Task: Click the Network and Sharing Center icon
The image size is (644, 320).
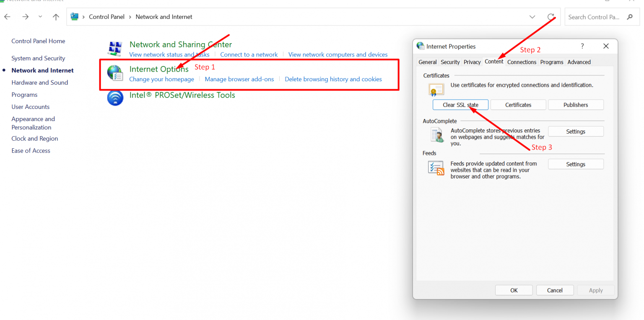Action: pyautogui.click(x=115, y=48)
